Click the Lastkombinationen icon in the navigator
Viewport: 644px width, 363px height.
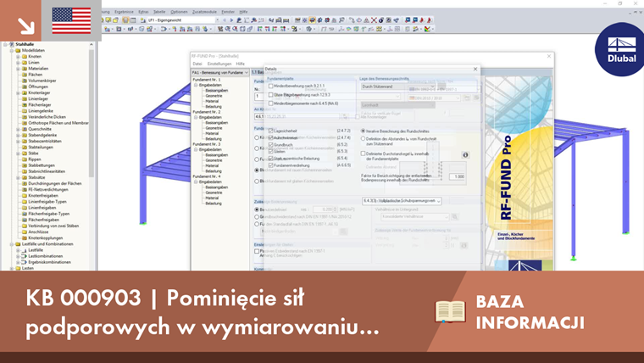coord(24,256)
